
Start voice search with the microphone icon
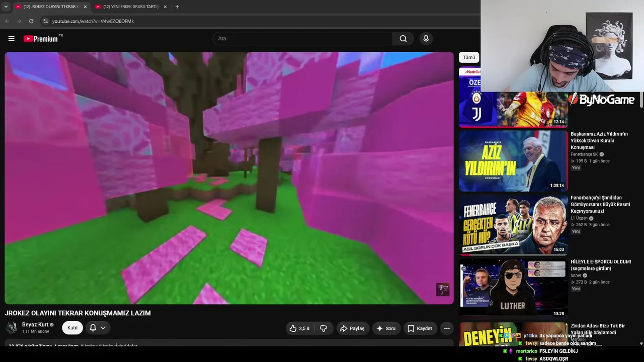pos(426,39)
